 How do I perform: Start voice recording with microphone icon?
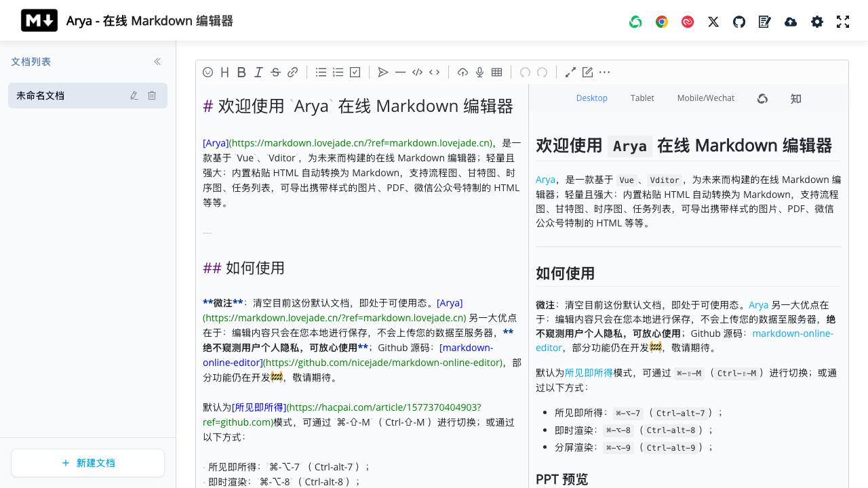click(479, 72)
